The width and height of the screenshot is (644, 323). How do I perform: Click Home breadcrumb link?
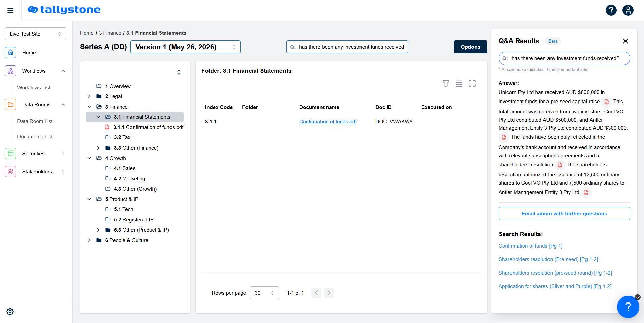(x=87, y=33)
